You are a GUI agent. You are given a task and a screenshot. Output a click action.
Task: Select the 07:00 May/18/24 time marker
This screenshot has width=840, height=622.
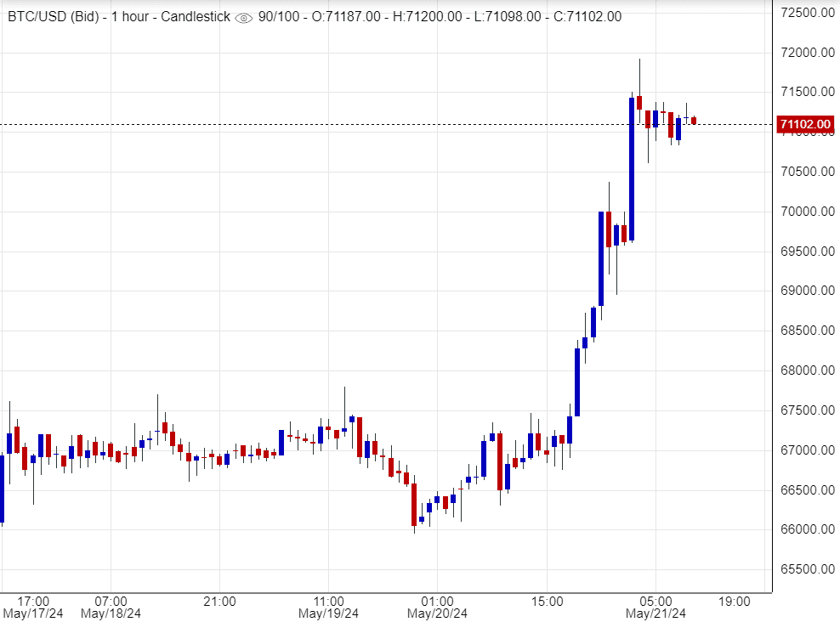pos(111,607)
